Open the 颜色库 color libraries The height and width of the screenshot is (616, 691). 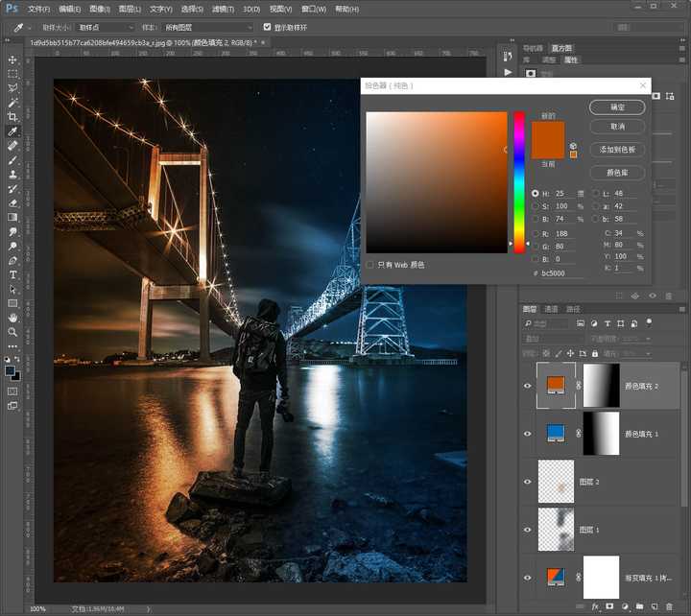pyautogui.click(x=617, y=173)
